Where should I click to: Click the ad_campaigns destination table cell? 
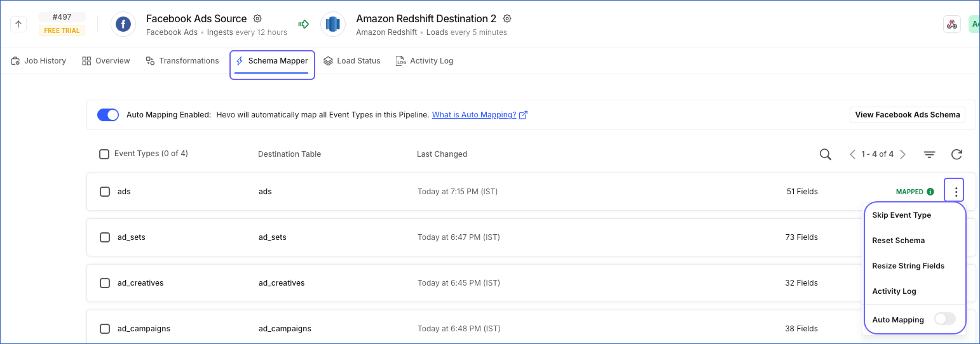pos(285,329)
